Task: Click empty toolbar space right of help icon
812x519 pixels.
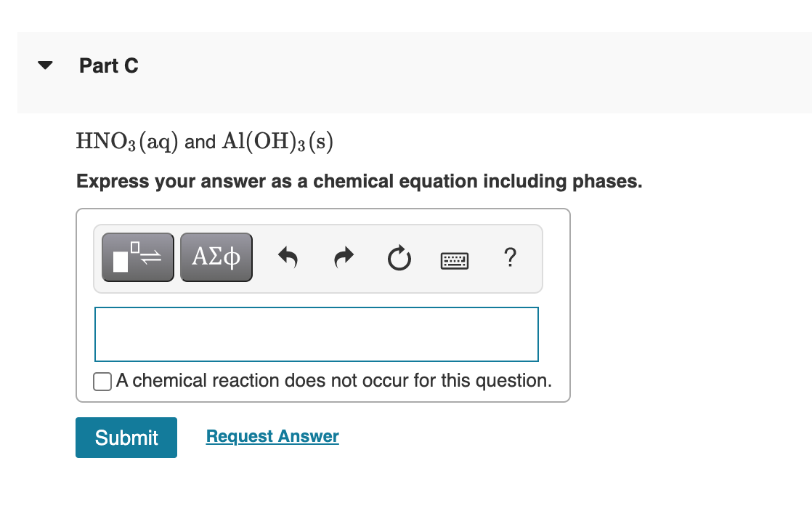Action: [532, 257]
